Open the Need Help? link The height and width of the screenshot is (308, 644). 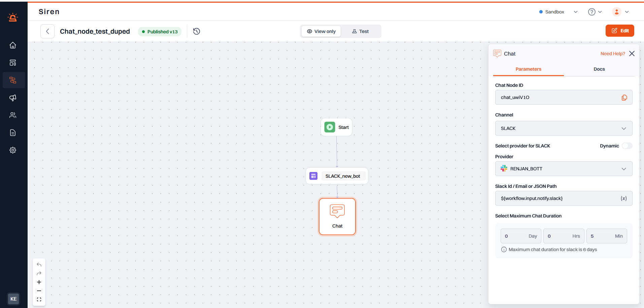point(613,54)
